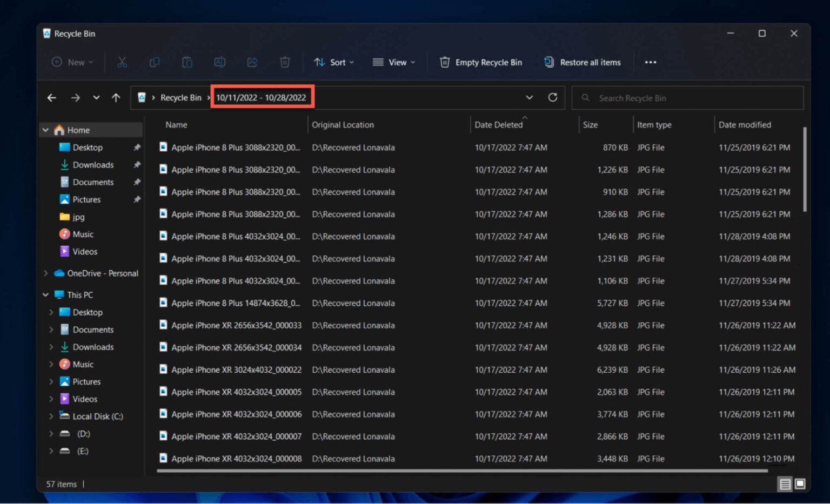
Task: Open the View options dropdown
Action: click(394, 62)
